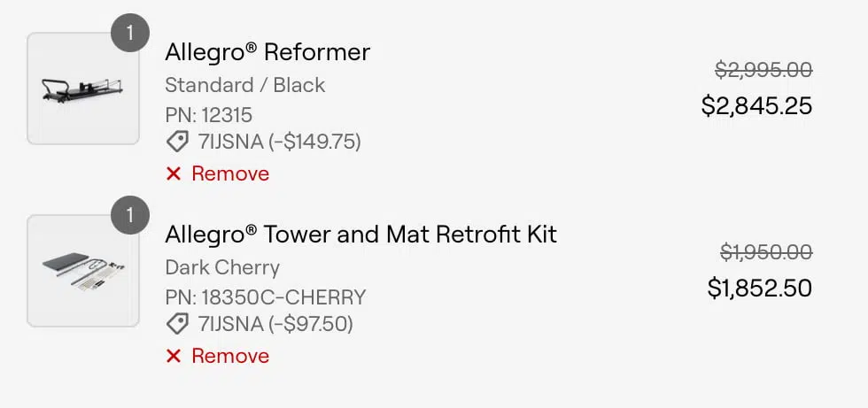Click part number PN: 12315

(209, 116)
